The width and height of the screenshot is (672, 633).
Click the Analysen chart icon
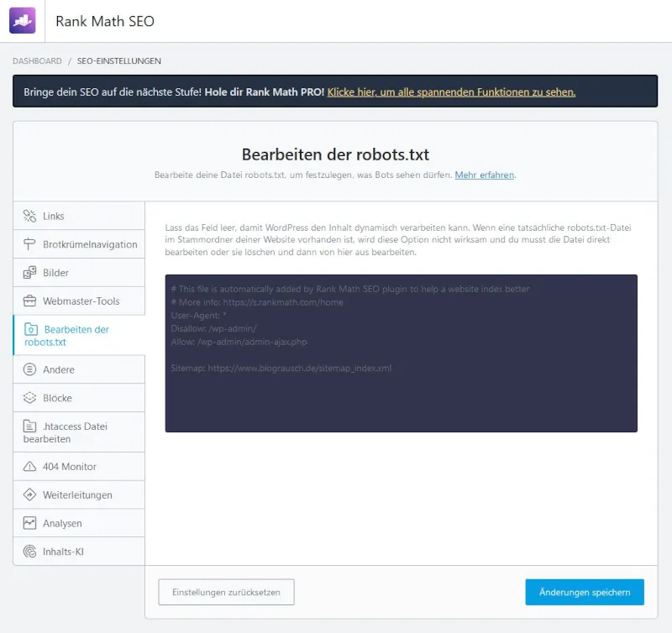[x=29, y=523]
